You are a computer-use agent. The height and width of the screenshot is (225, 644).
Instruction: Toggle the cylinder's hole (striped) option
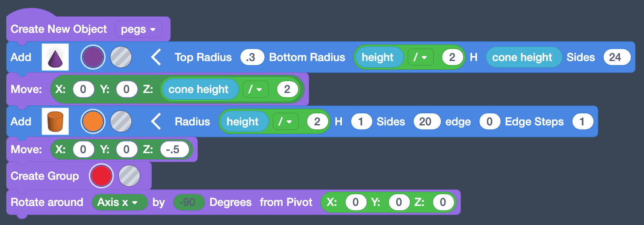pos(121,122)
